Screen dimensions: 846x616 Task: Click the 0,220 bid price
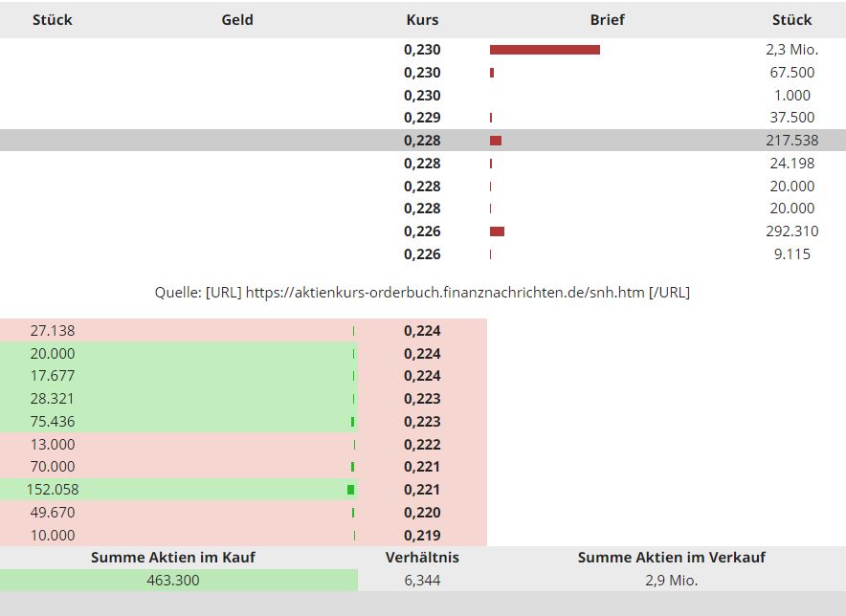point(422,513)
